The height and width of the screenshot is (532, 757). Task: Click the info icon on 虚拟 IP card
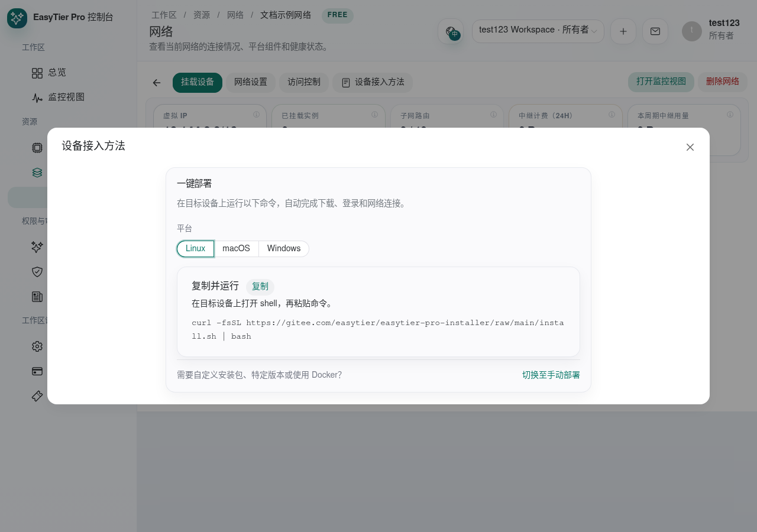click(257, 115)
